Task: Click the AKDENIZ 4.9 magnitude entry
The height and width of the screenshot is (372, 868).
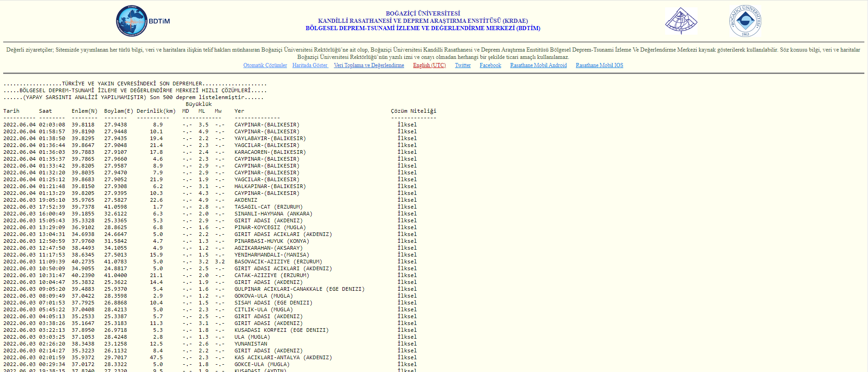Action: point(246,200)
